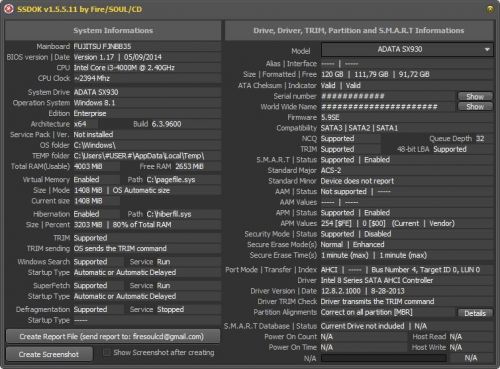This screenshot has height=369, width=500.
Task: Select 48-bit LBA value Supported
Action: coord(450,149)
